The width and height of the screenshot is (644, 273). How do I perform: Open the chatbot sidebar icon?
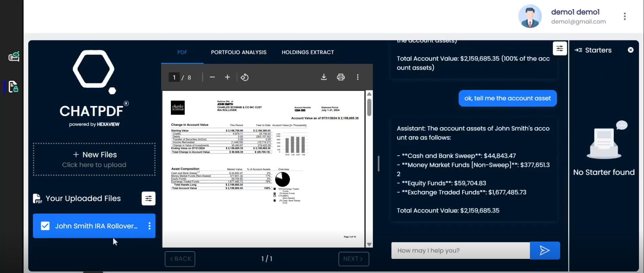point(14,56)
